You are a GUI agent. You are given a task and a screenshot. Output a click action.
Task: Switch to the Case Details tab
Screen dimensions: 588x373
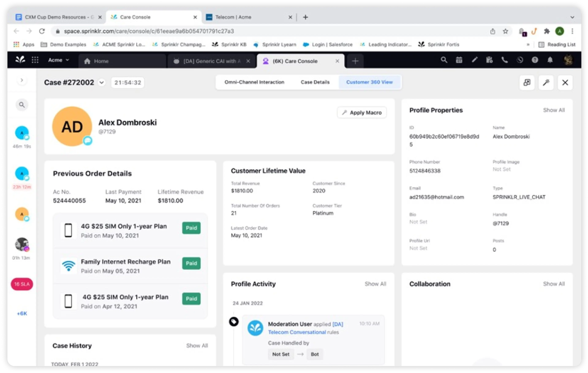click(315, 82)
